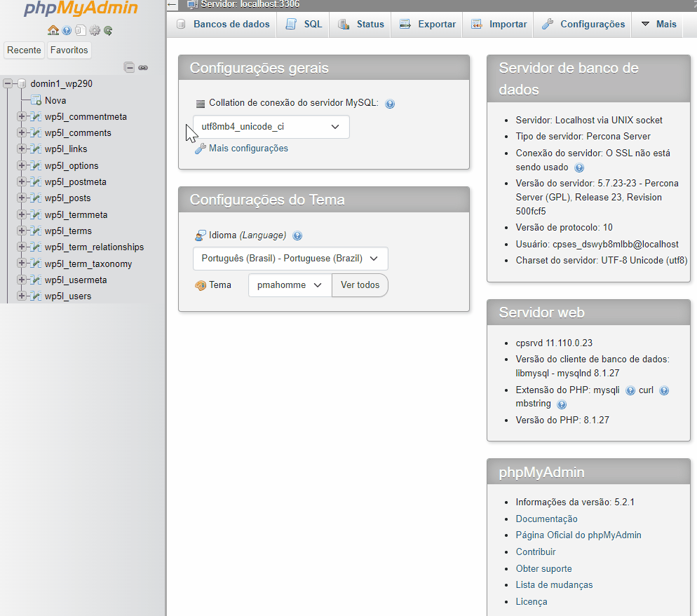
Task: Click the help icon after curl extension
Action: tap(664, 390)
